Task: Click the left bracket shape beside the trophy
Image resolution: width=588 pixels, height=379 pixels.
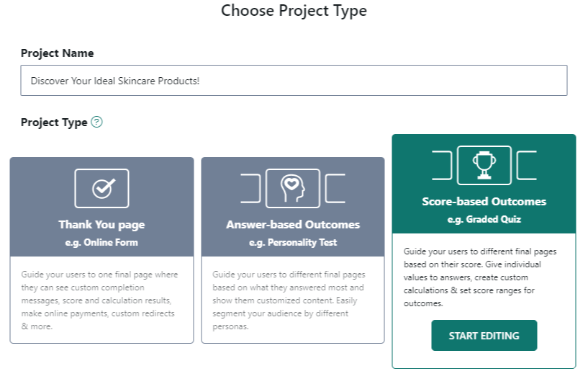Action: (x=441, y=166)
